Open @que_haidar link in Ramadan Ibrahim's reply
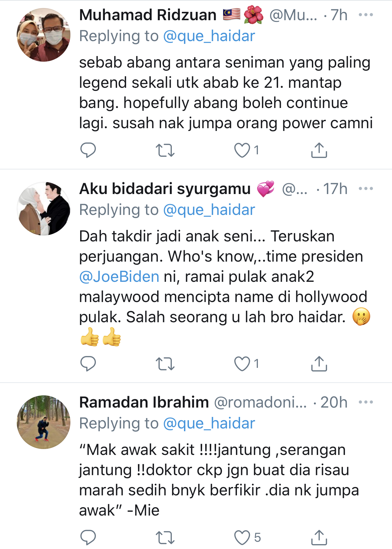 (209, 423)
